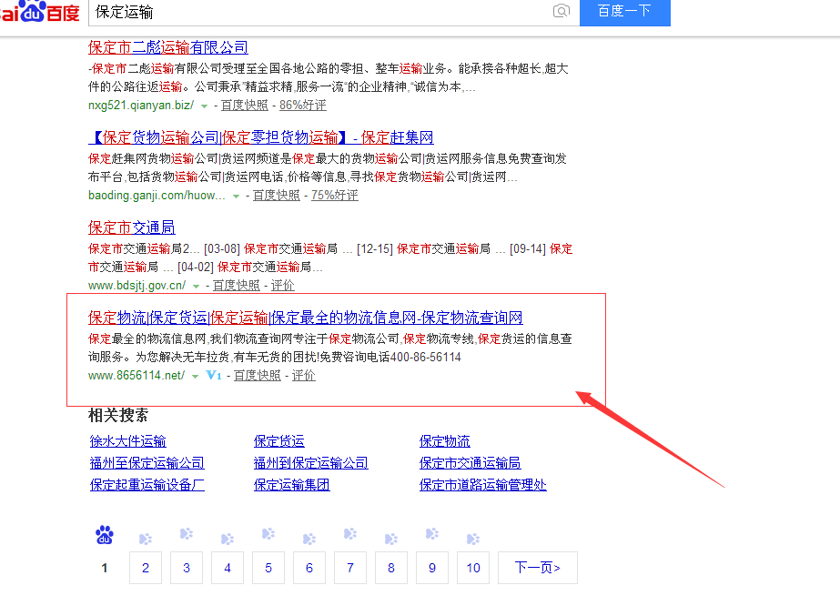Open the 保定市二彪运输有限公司 result
Screen dimensions: 840x616
(x=167, y=47)
